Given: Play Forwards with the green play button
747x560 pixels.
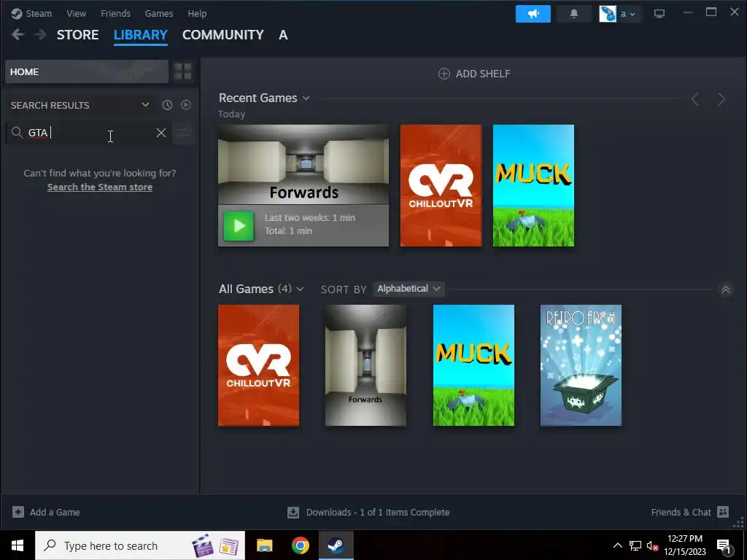Looking at the screenshot, I should pos(239,226).
